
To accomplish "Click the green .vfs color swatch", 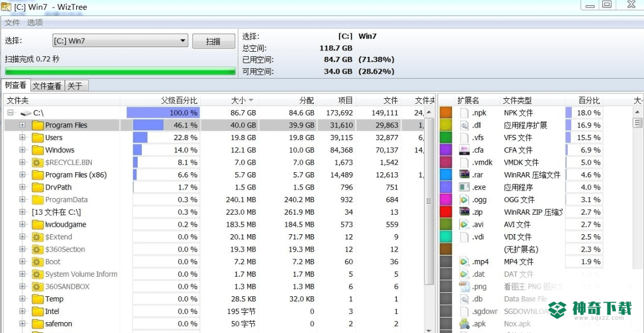I will point(446,137).
